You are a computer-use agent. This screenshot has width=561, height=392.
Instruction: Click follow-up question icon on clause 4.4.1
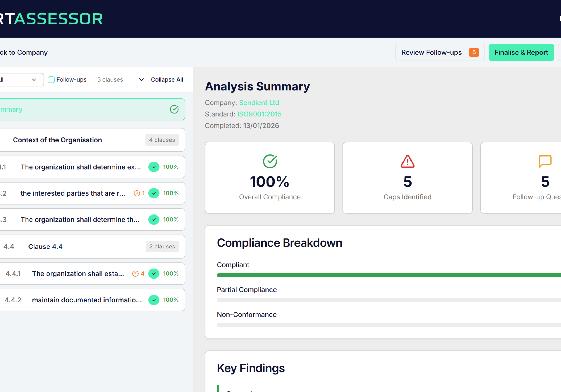click(x=135, y=273)
